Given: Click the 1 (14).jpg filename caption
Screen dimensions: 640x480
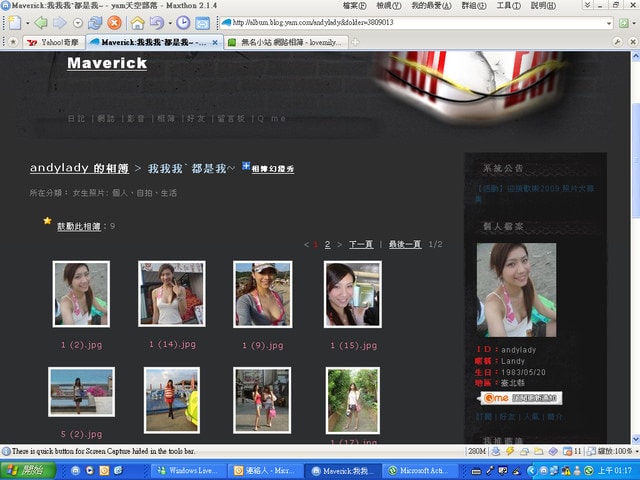Looking at the screenshot, I should click(x=172, y=345).
